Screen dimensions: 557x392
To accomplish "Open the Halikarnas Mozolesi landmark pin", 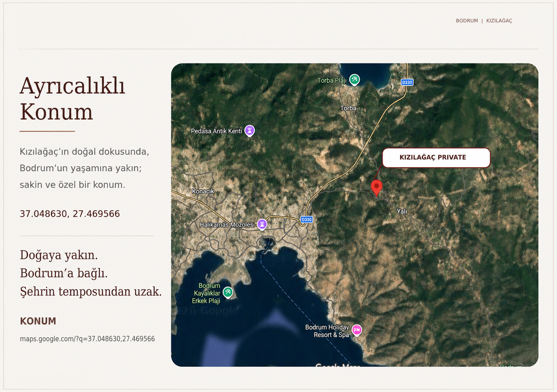I will click(262, 224).
